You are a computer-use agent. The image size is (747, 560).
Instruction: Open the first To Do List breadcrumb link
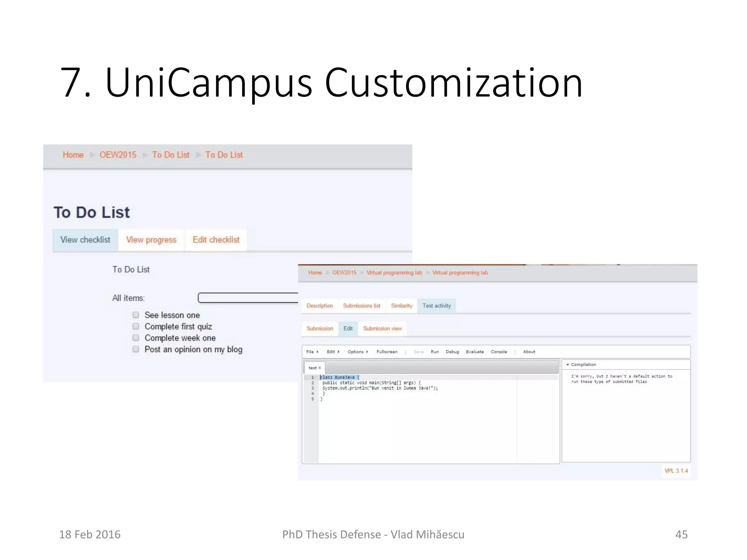tap(171, 155)
